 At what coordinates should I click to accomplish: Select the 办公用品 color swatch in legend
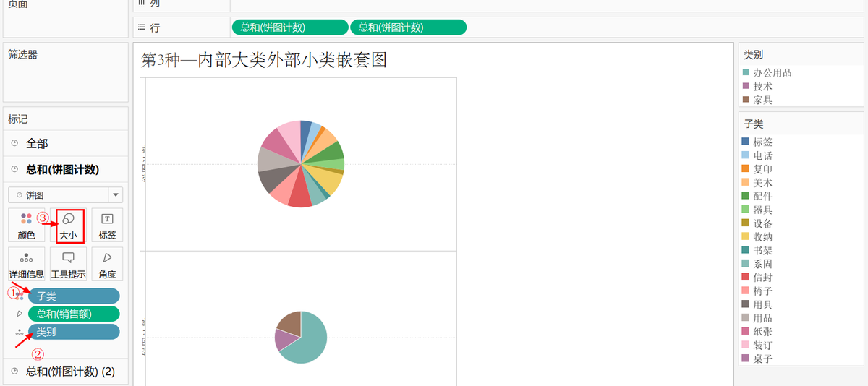pos(746,72)
